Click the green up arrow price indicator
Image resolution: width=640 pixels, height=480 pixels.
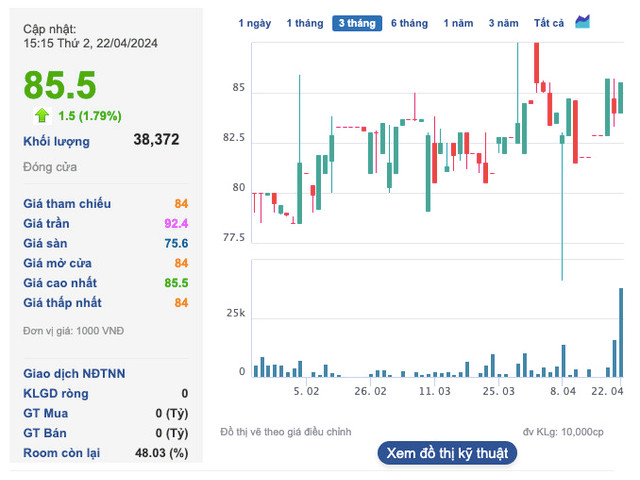pos(41,115)
